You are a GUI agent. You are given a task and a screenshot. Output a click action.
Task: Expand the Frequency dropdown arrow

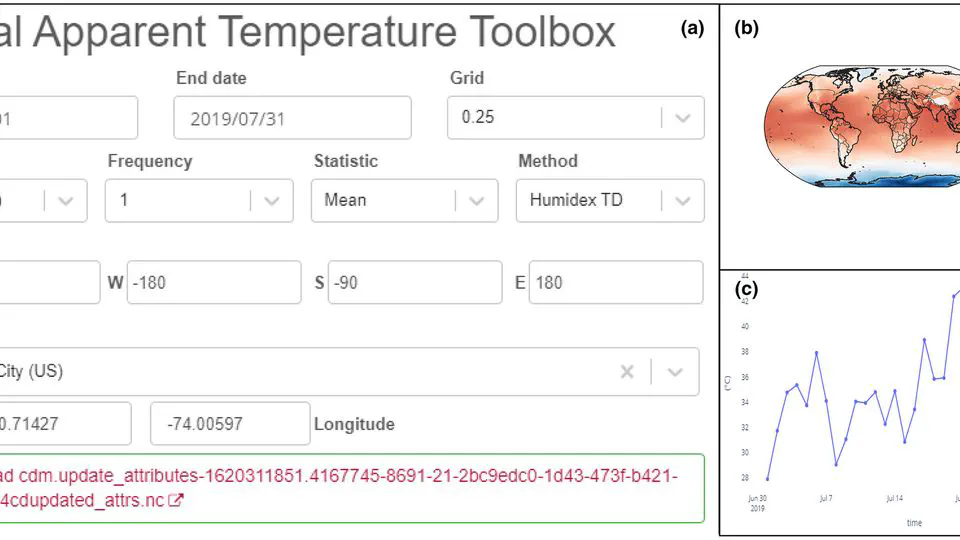[271, 200]
